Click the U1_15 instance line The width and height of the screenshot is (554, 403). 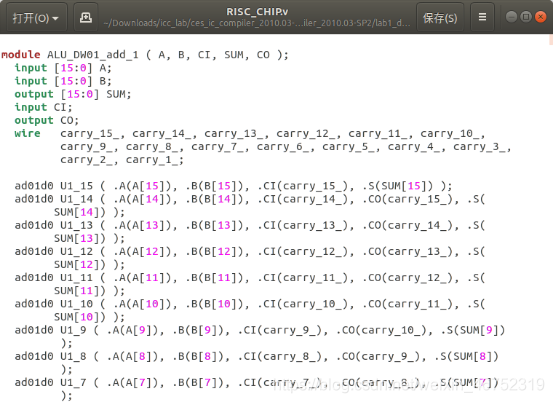click(x=233, y=186)
